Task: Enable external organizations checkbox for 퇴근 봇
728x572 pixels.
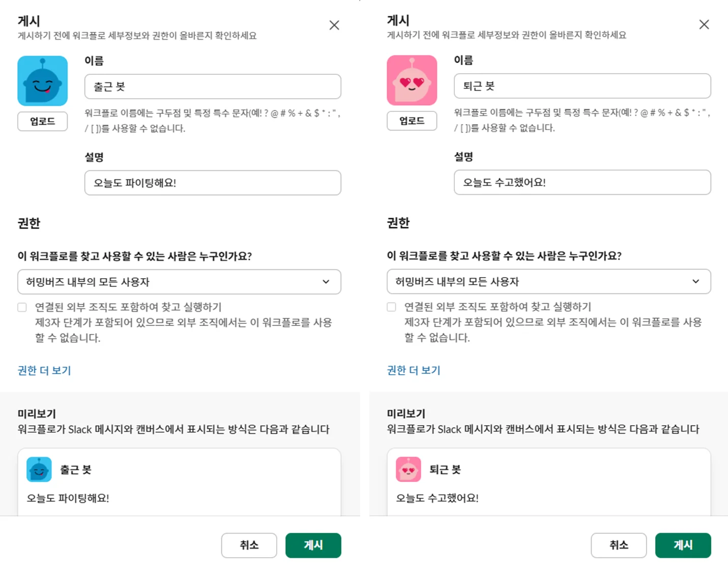Action: (x=391, y=307)
